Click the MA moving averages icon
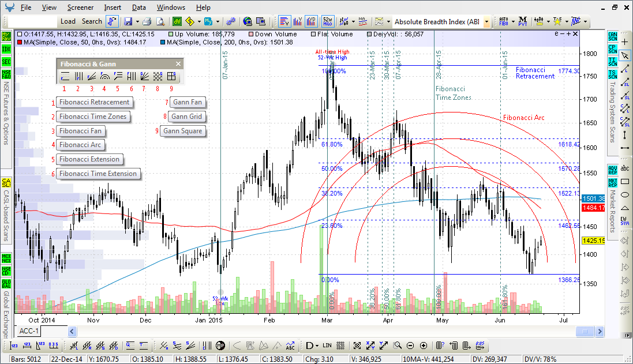The width and height of the screenshot is (633, 364). (x=362, y=21)
